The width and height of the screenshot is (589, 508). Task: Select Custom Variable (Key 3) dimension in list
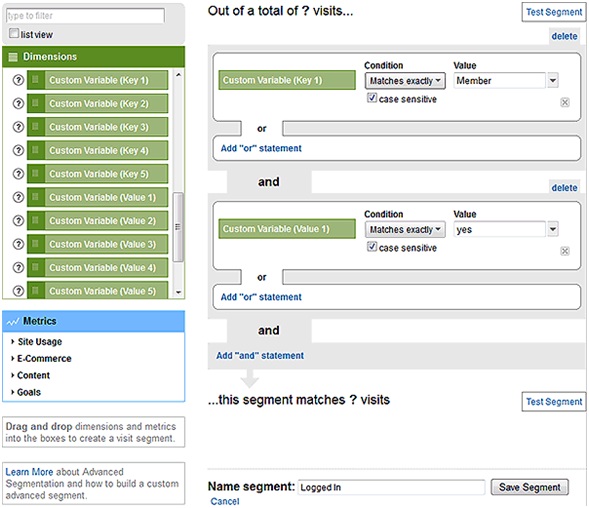98,127
